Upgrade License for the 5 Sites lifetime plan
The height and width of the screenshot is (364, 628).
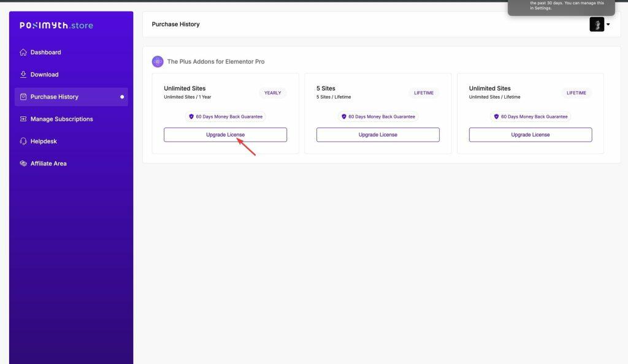(x=378, y=134)
